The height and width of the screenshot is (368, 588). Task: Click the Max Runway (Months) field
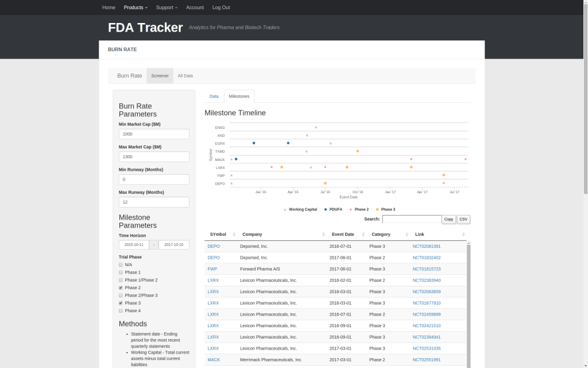tap(154, 202)
